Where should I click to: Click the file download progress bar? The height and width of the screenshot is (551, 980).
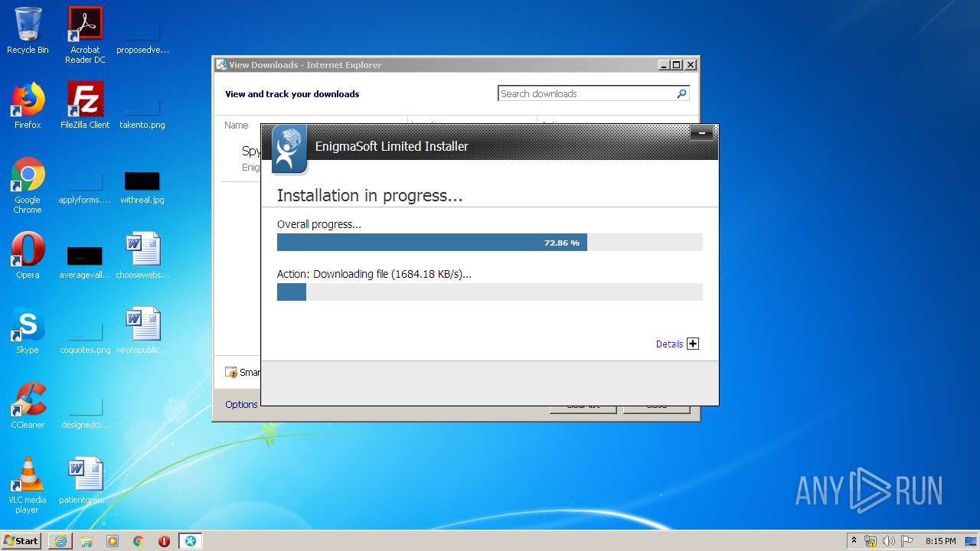click(489, 292)
